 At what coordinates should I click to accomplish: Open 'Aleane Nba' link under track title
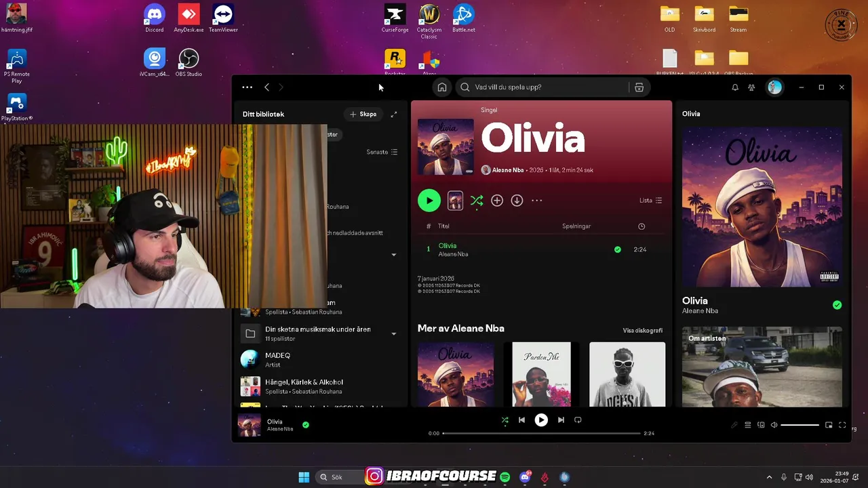coord(453,254)
